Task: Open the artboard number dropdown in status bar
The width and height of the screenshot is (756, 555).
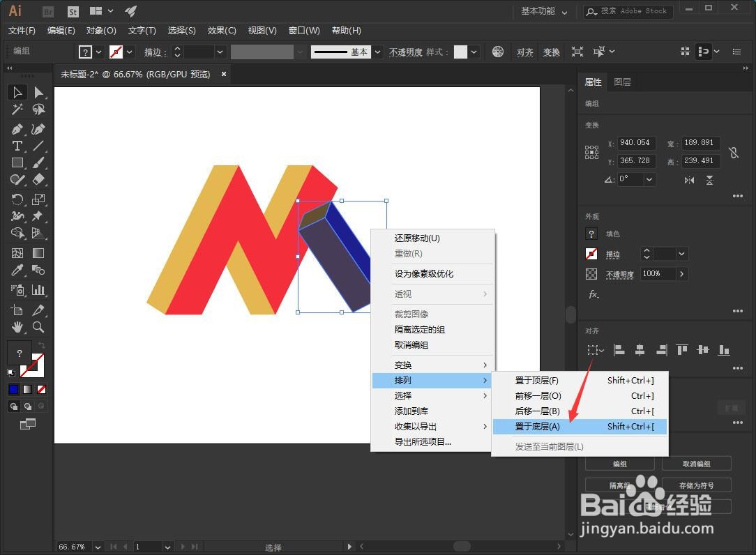Action: point(167,547)
